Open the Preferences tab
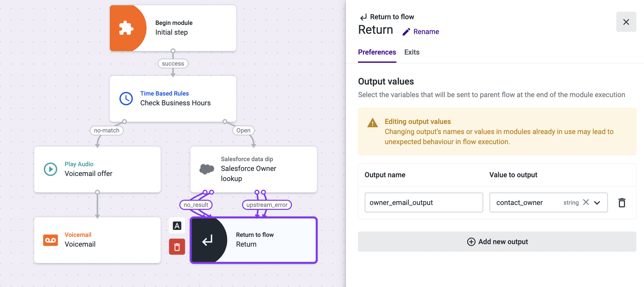644x287 pixels. 377,52
